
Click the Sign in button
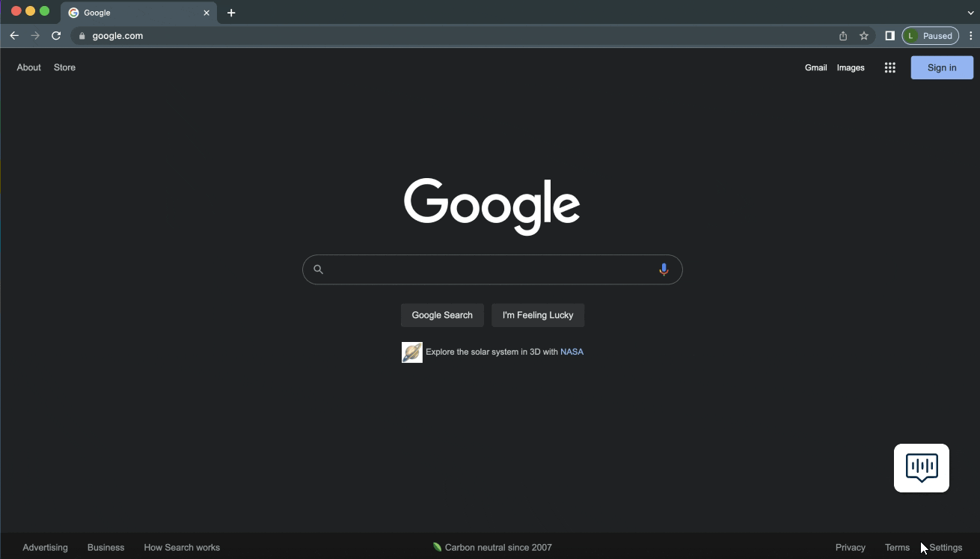[942, 67]
